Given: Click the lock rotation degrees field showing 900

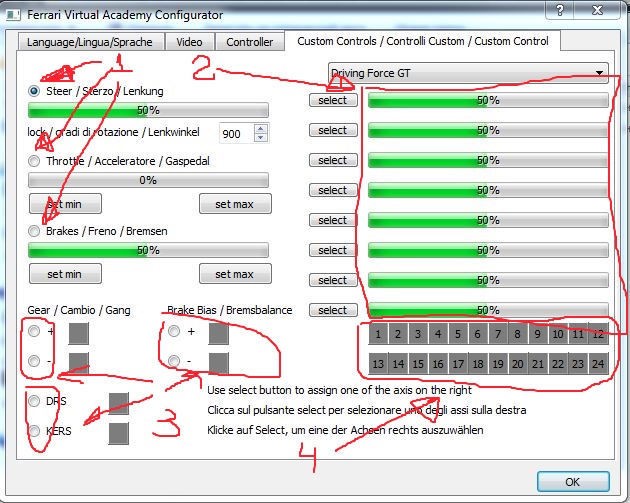Looking at the screenshot, I should (x=236, y=134).
